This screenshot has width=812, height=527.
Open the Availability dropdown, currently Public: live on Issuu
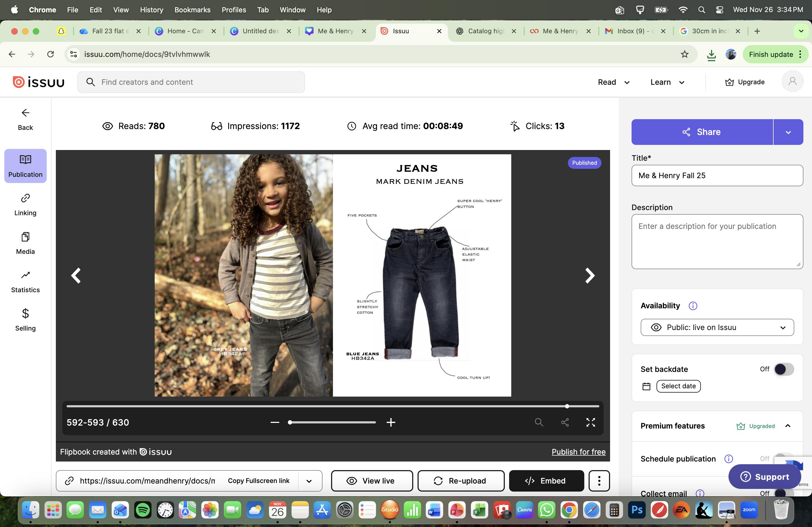point(717,327)
